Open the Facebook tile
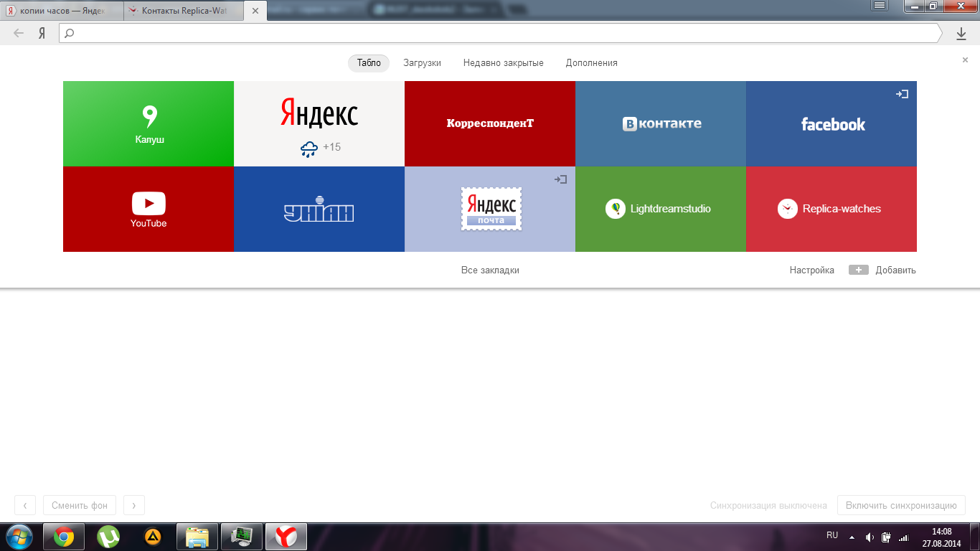Image resolution: width=980 pixels, height=551 pixels. tap(831, 123)
